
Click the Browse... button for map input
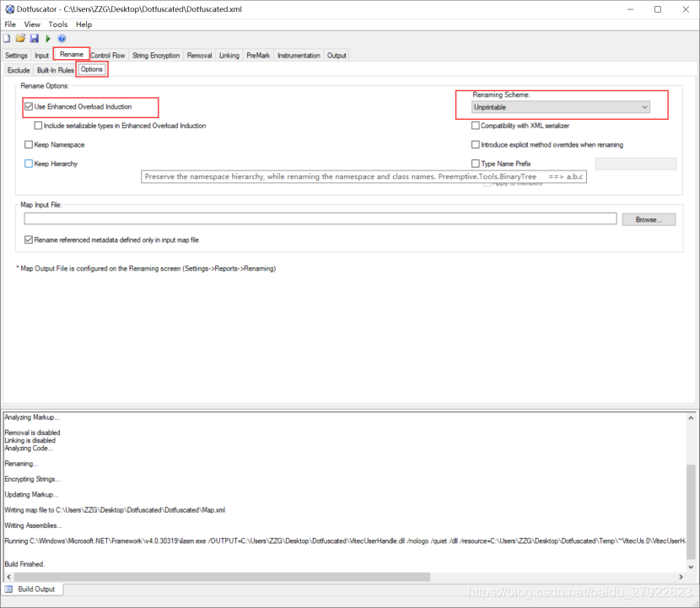pos(649,219)
